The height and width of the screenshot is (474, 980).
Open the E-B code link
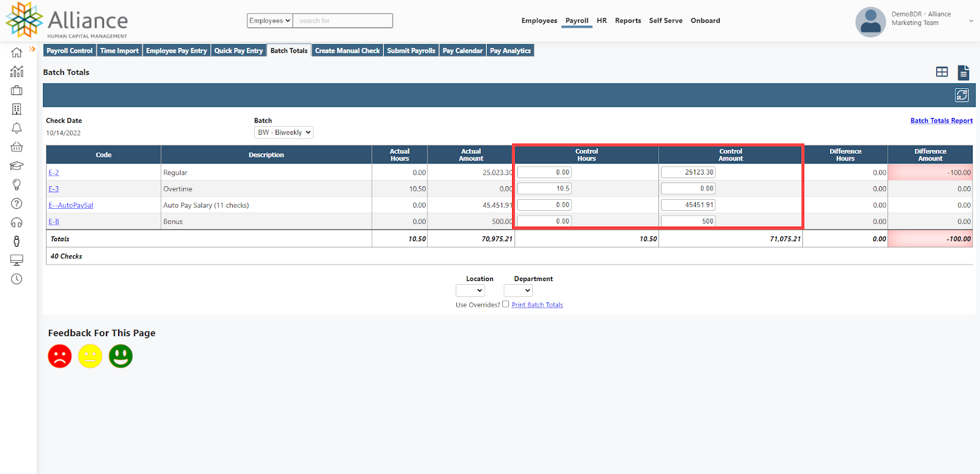[x=54, y=222]
